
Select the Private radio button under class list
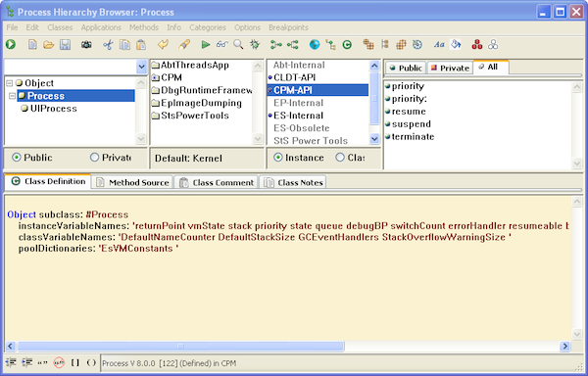[x=111, y=158]
